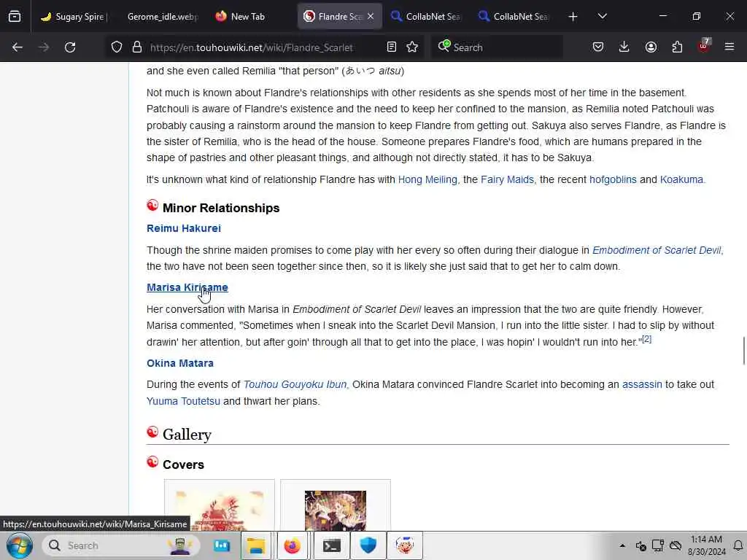Open the blue shield taskbar app

point(368,545)
